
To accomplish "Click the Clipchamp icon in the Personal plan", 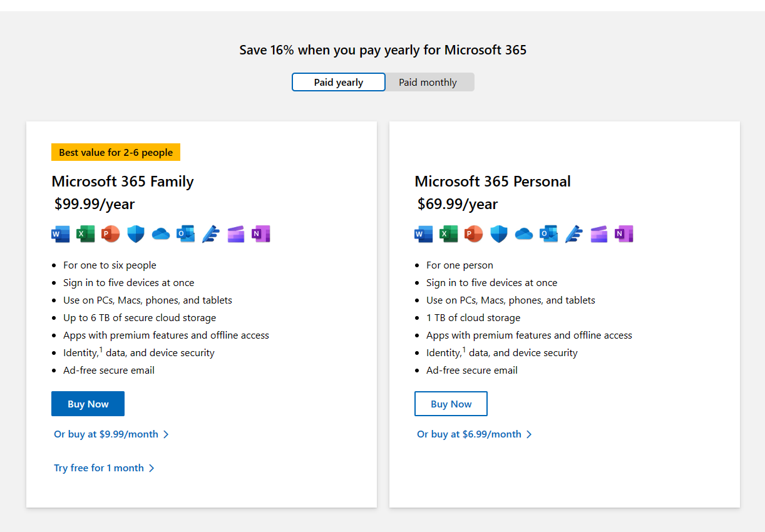I will (x=599, y=234).
